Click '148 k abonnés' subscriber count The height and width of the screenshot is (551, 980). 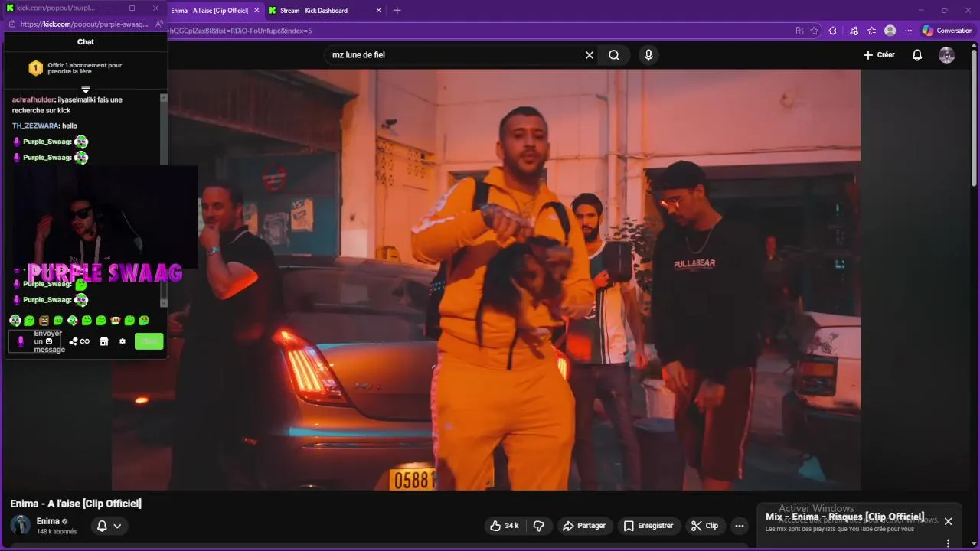pyautogui.click(x=57, y=532)
